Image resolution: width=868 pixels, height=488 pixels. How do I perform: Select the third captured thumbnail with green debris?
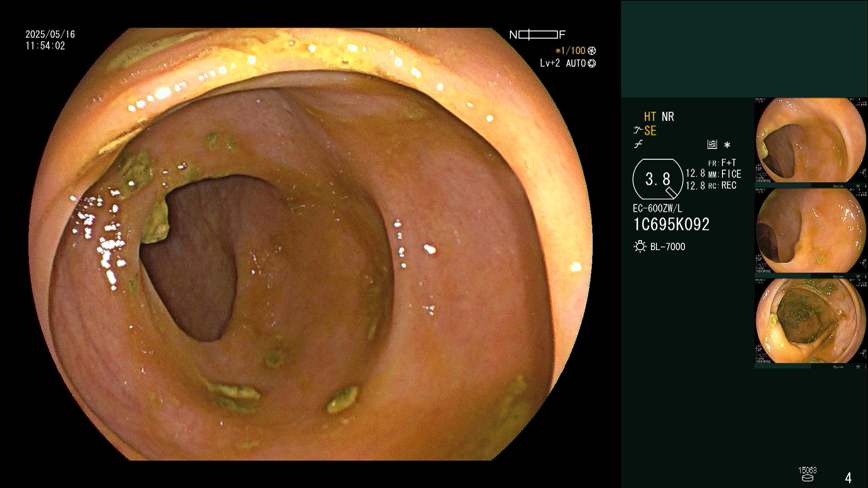[811, 321]
